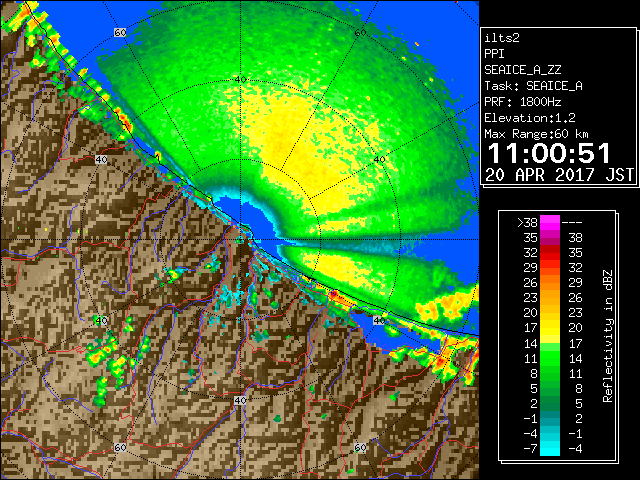Select the "Elevation:1.2" readout

click(x=530, y=118)
